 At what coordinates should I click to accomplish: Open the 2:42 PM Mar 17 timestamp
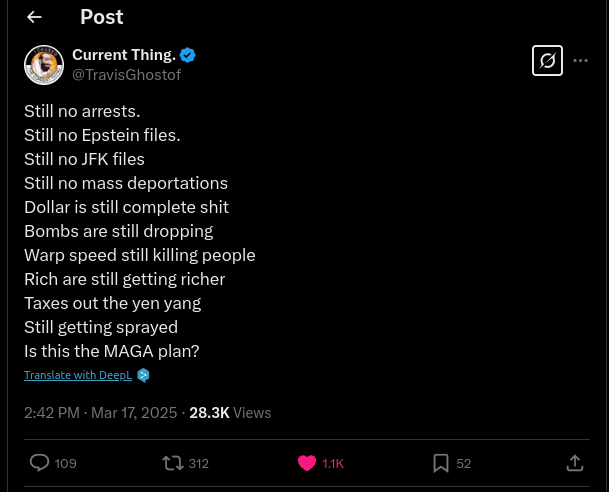100,412
